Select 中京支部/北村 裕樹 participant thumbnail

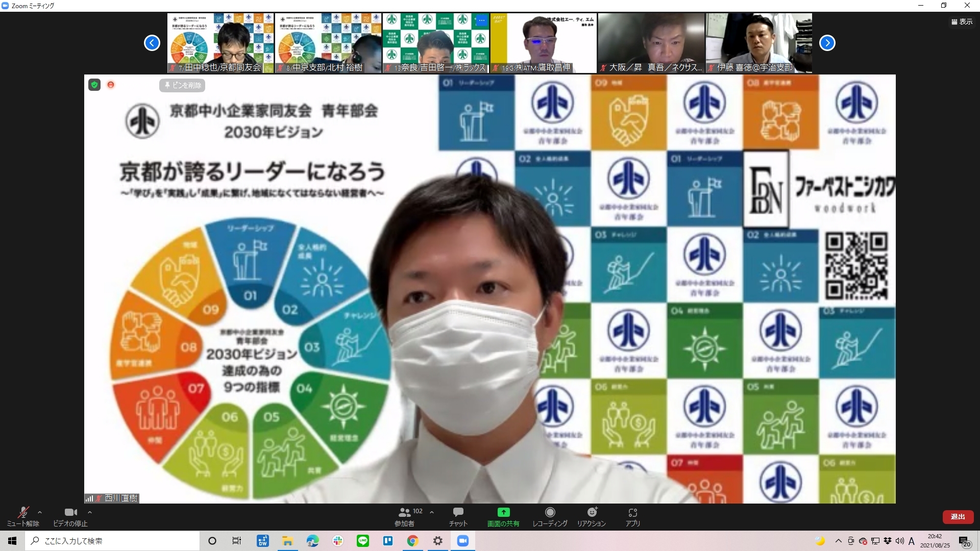click(x=328, y=43)
